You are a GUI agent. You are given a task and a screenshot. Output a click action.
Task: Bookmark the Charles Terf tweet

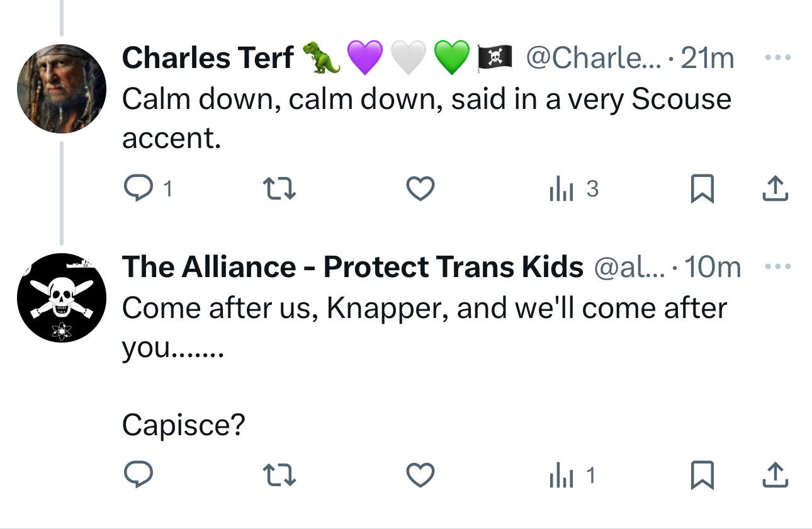[702, 189]
